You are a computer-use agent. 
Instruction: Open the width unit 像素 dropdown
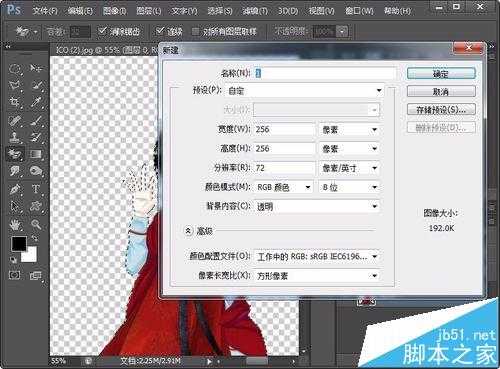(x=349, y=129)
